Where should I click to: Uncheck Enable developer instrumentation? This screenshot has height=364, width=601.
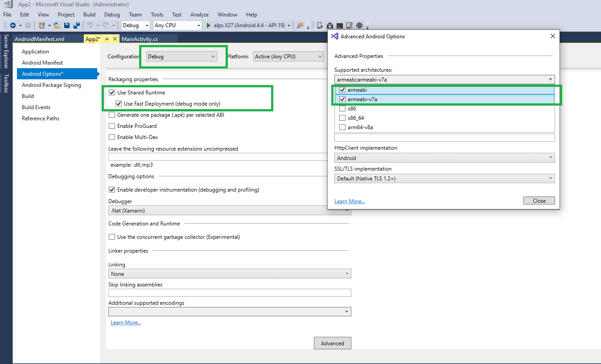pos(112,190)
